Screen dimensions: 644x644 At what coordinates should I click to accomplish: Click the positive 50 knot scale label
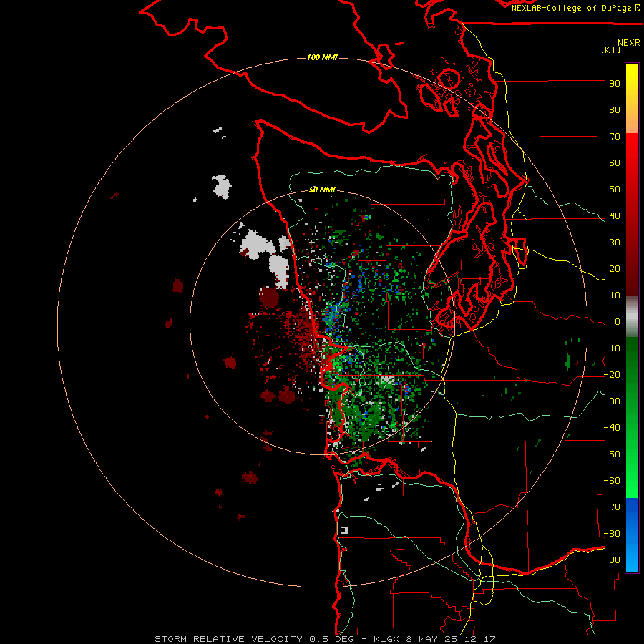tap(615, 190)
